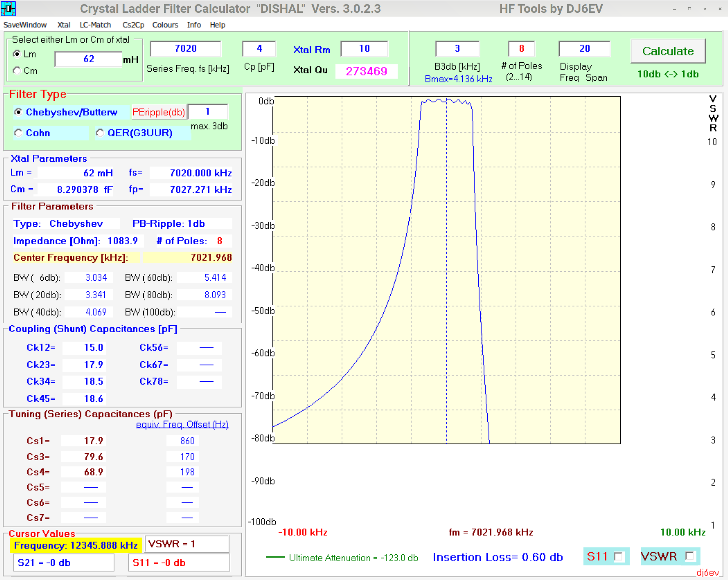Click the BW (6db) value 3.034

tap(89, 278)
